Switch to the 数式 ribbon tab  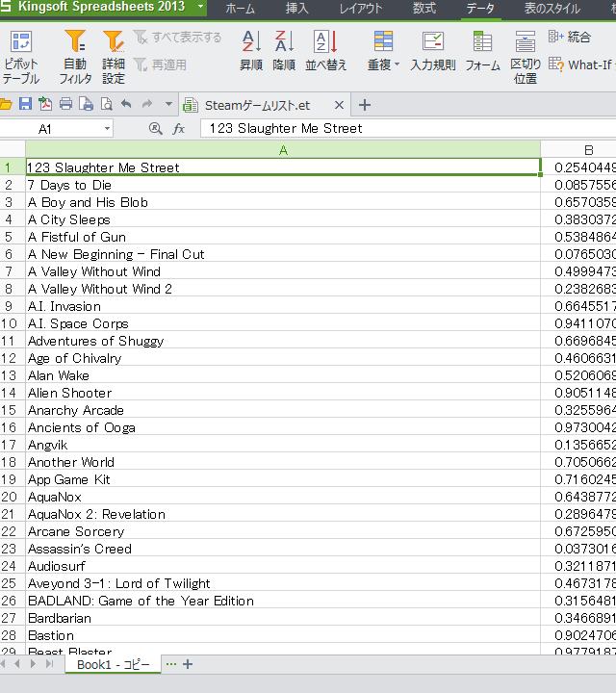(x=424, y=9)
